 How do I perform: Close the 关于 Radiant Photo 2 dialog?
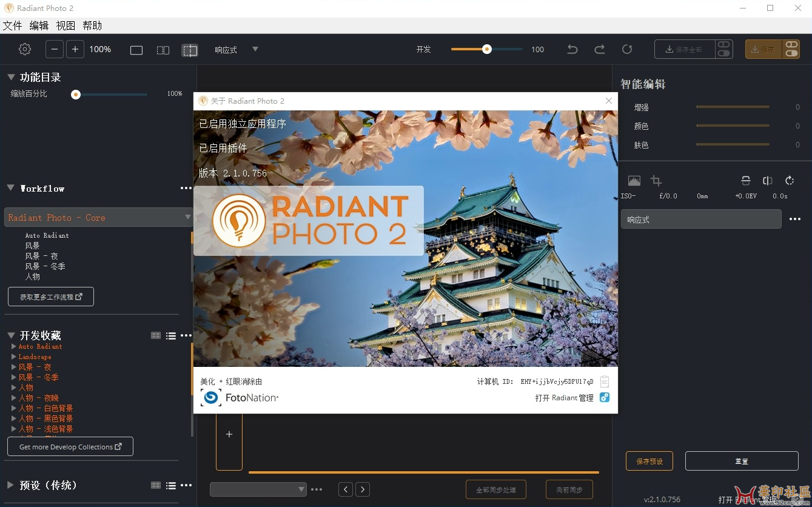click(x=609, y=101)
